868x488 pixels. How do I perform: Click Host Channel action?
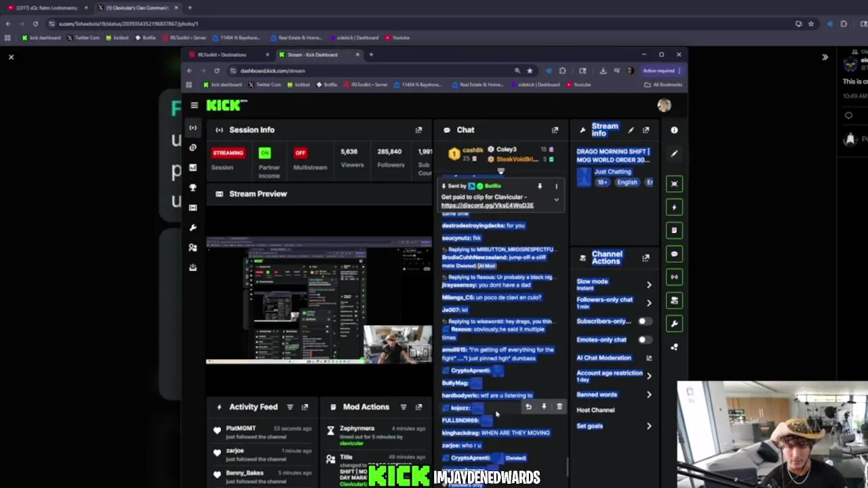coord(595,410)
